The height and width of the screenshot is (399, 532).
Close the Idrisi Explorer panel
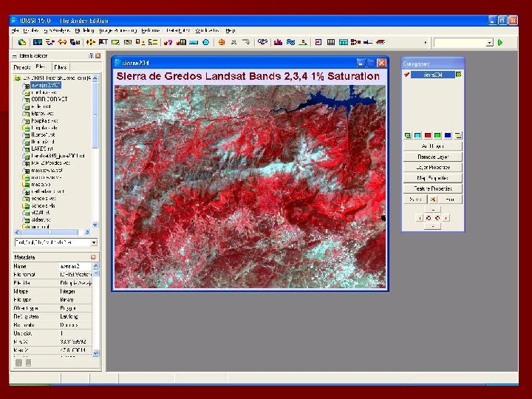tap(98, 55)
